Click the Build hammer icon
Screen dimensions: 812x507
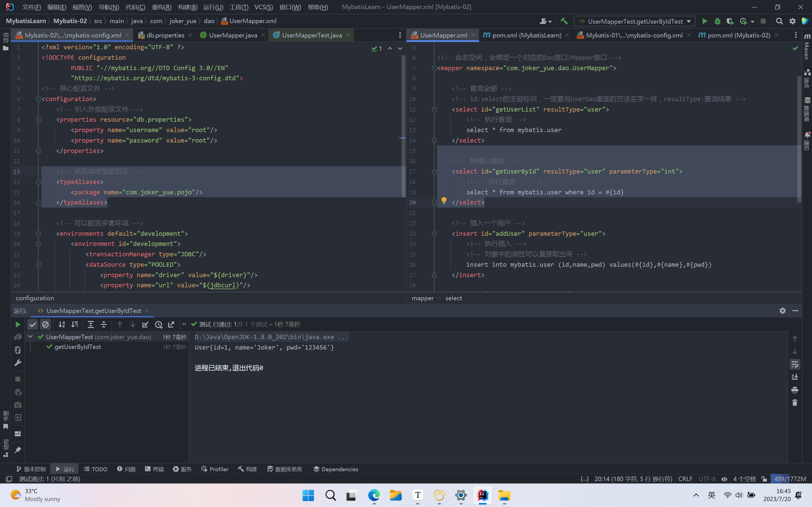pyautogui.click(x=564, y=21)
